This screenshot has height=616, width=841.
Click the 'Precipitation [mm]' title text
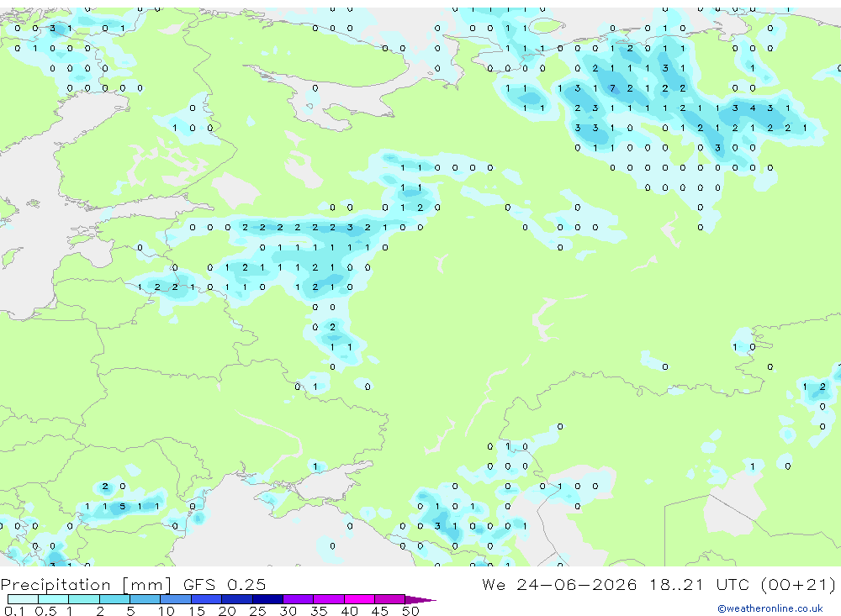[x=87, y=585]
